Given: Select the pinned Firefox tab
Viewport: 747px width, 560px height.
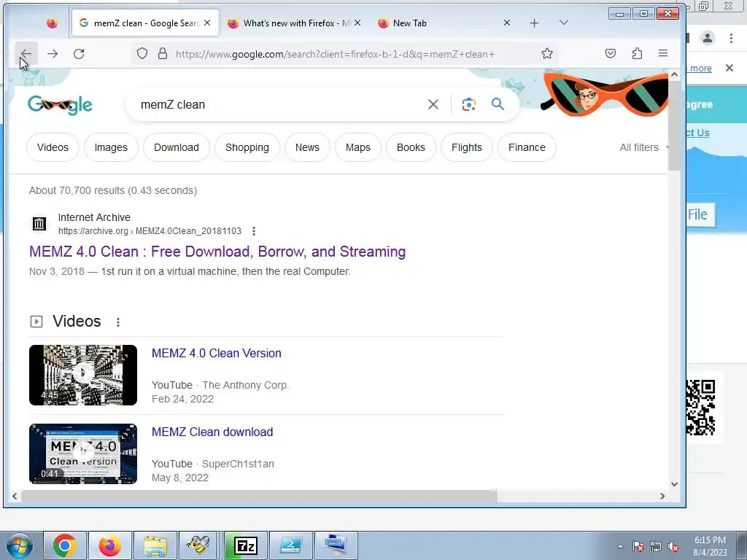Looking at the screenshot, I should click(x=52, y=23).
